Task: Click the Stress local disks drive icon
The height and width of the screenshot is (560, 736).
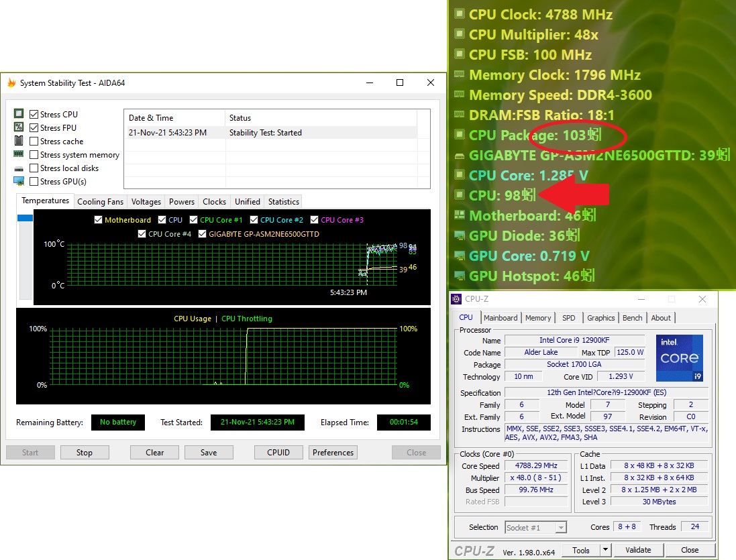Action: coord(19,168)
